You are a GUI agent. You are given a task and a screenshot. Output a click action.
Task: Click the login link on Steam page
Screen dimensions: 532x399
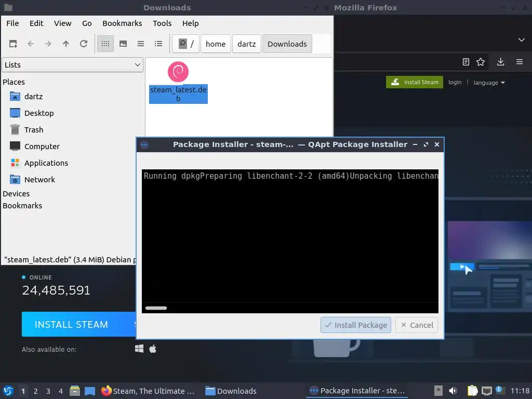[455, 82]
